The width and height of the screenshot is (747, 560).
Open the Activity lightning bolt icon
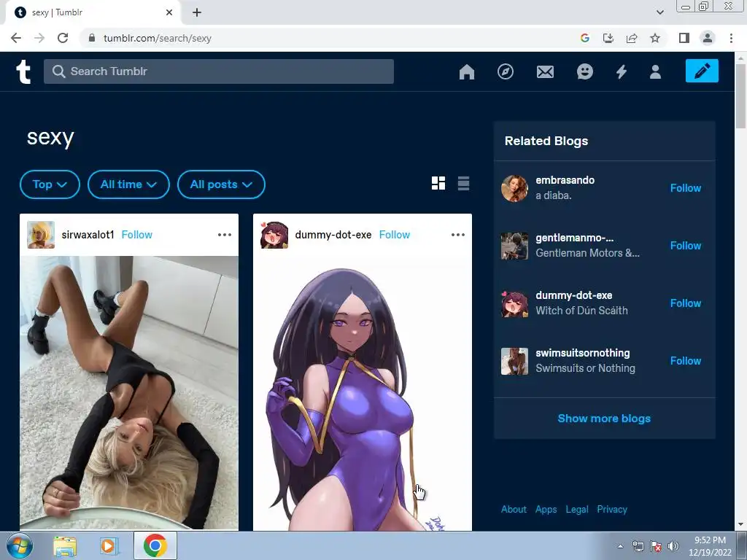click(x=622, y=72)
